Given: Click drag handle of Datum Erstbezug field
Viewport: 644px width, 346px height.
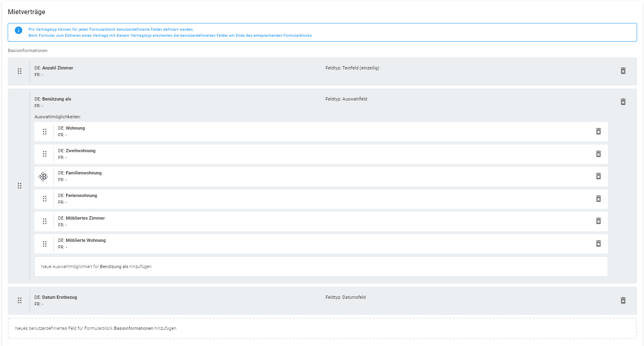Looking at the screenshot, I should (x=19, y=300).
